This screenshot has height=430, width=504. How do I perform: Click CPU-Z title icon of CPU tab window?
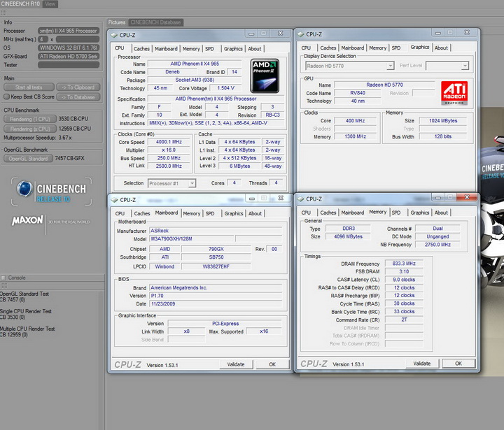click(x=114, y=35)
